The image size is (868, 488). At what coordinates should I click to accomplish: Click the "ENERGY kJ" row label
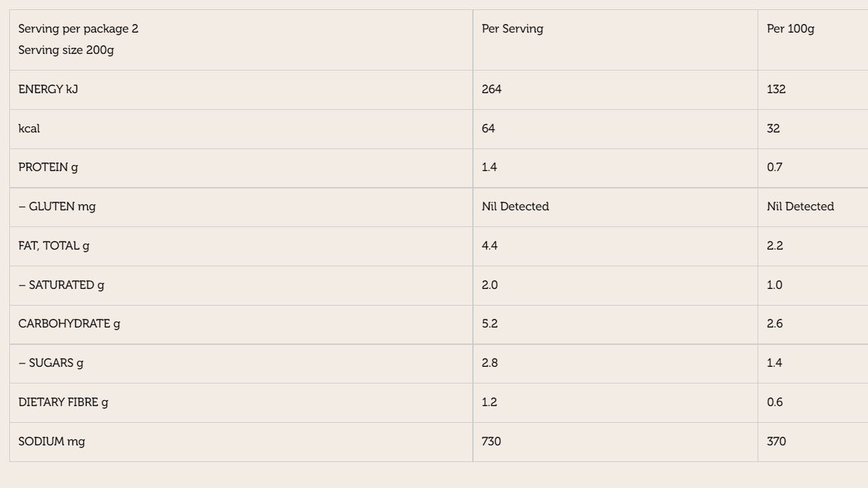[x=48, y=89]
